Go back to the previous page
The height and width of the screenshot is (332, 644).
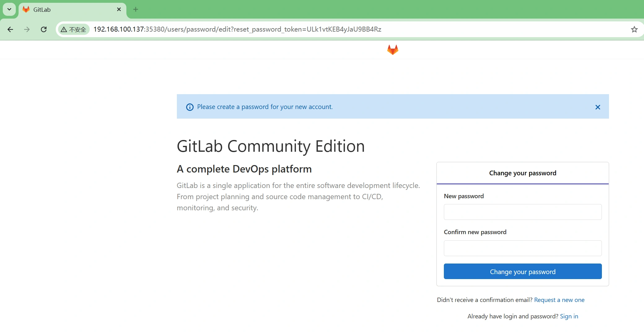(10, 29)
